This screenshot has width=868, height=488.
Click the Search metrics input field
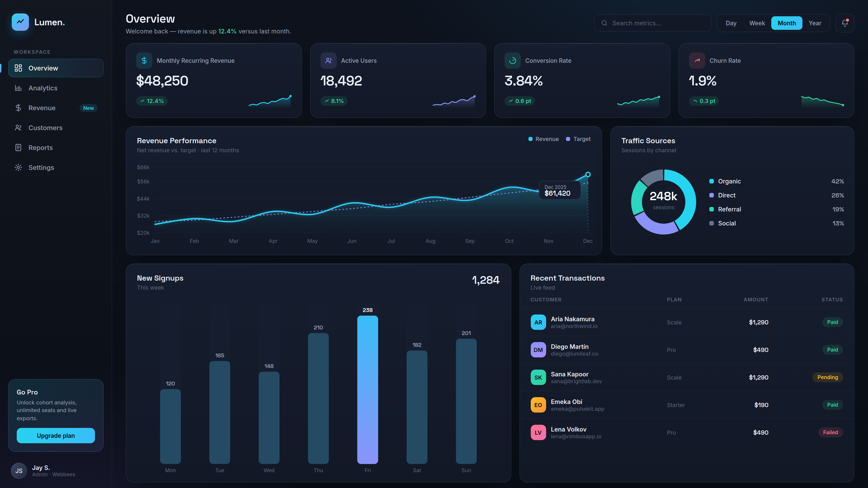653,23
